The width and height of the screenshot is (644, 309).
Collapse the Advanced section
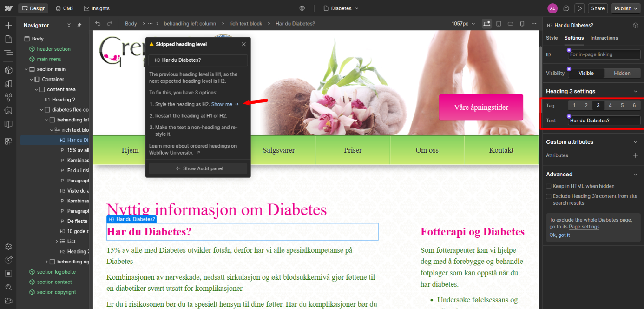pos(636,175)
